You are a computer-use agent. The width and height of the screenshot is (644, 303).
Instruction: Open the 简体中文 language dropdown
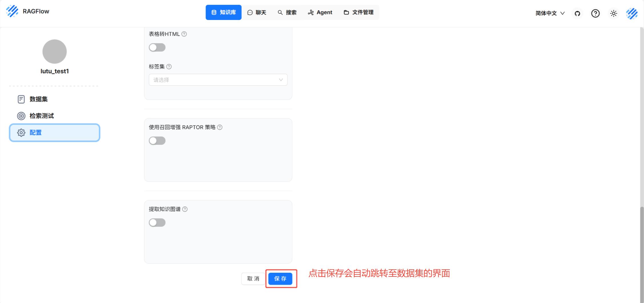point(550,13)
